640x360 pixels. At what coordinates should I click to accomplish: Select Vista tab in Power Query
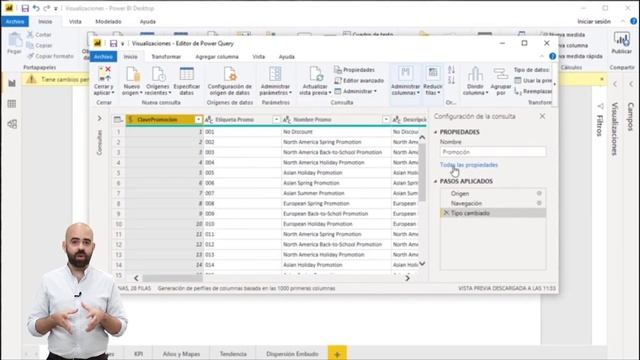[x=258, y=57]
